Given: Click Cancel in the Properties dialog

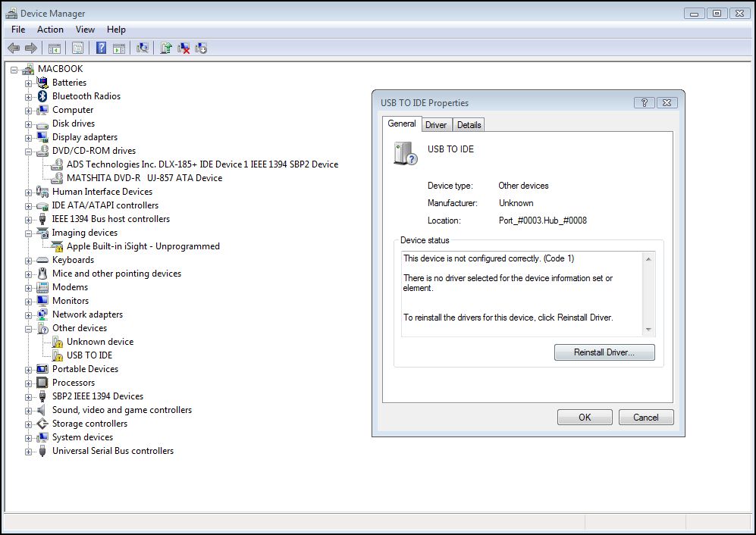Looking at the screenshot, I should 645,417.
